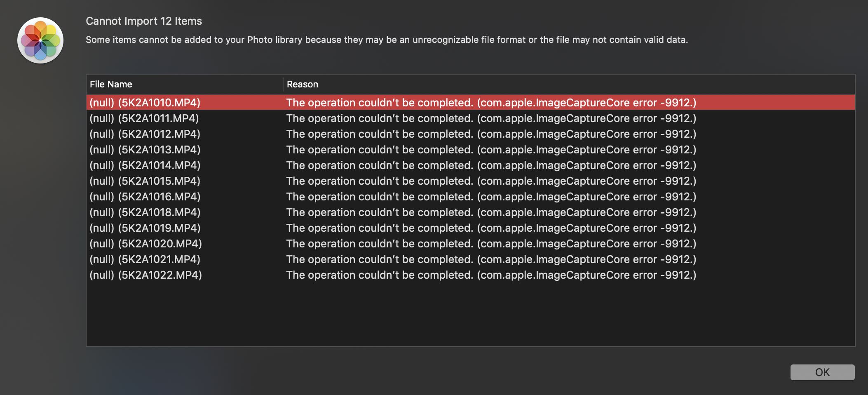This screenshot has width=868, height=395.
Task: Select the Reason column header
Action: point(303,84)
